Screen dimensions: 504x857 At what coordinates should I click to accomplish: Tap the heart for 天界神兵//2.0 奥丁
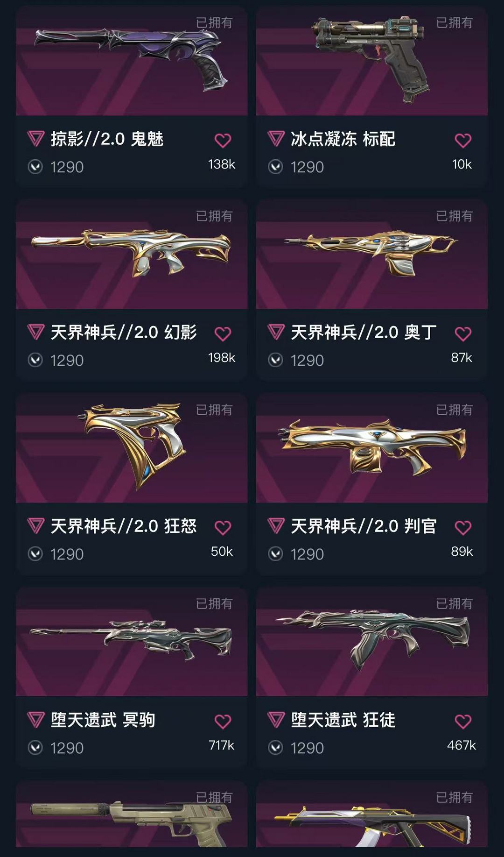(x=463, y=334)
